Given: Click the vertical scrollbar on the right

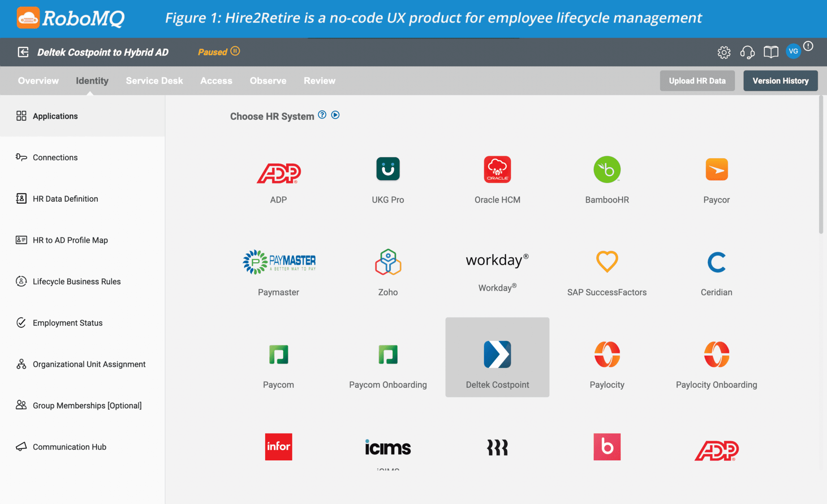Looking at the screenshot, I should pos(821,164).
